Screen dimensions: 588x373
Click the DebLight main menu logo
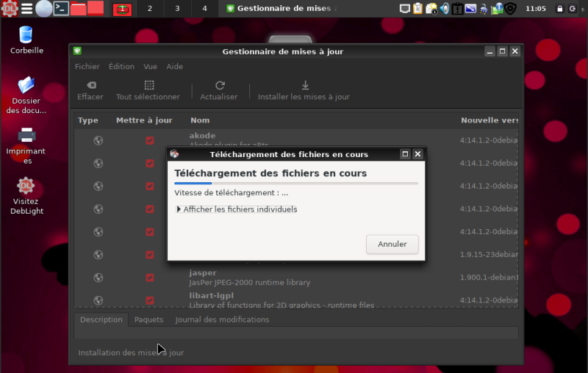9,9
